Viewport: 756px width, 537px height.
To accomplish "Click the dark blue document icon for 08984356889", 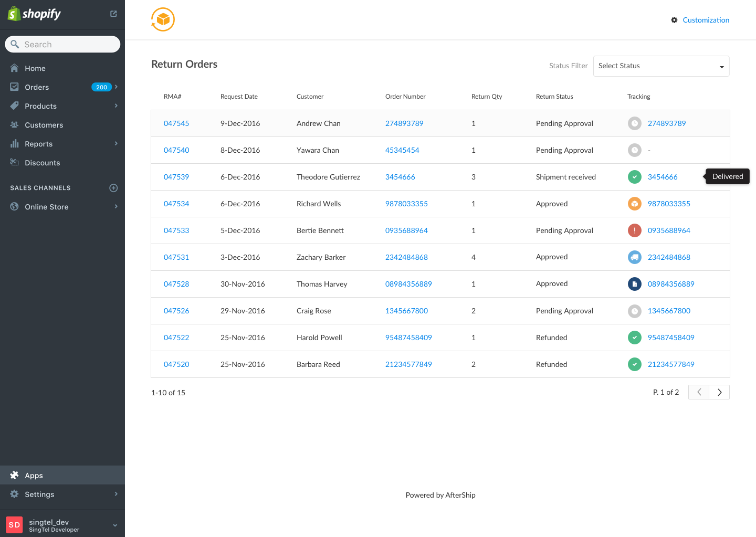I will [635, 284].
